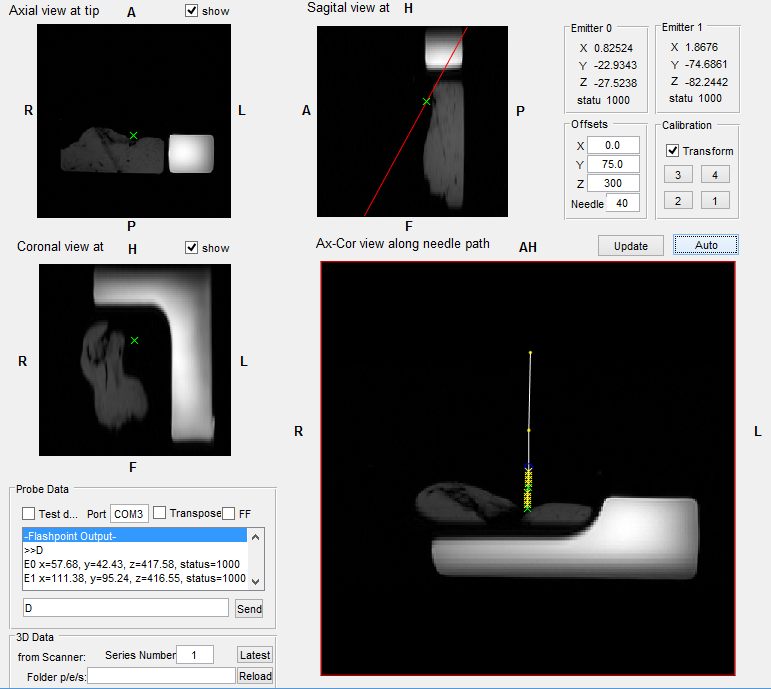Click the Update button
Image resolution: width=771 pixels, height=689 pixels.
[x=630, y=246]
